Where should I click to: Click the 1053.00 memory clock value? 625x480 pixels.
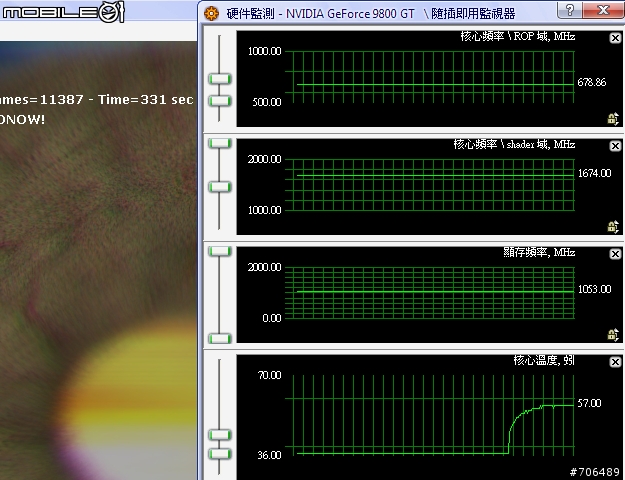coord(594,289)
